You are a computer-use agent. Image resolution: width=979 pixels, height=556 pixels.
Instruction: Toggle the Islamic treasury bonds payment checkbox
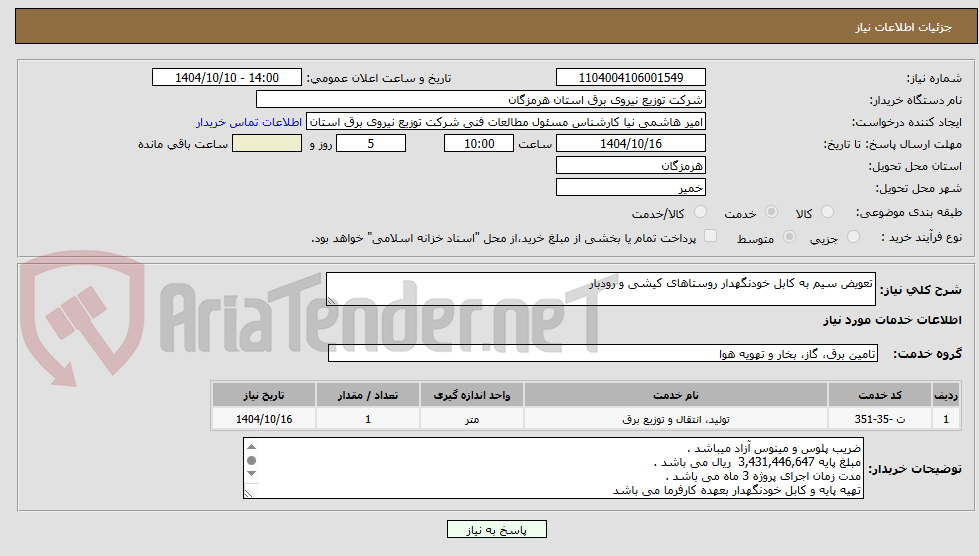(x=710, y=237)
